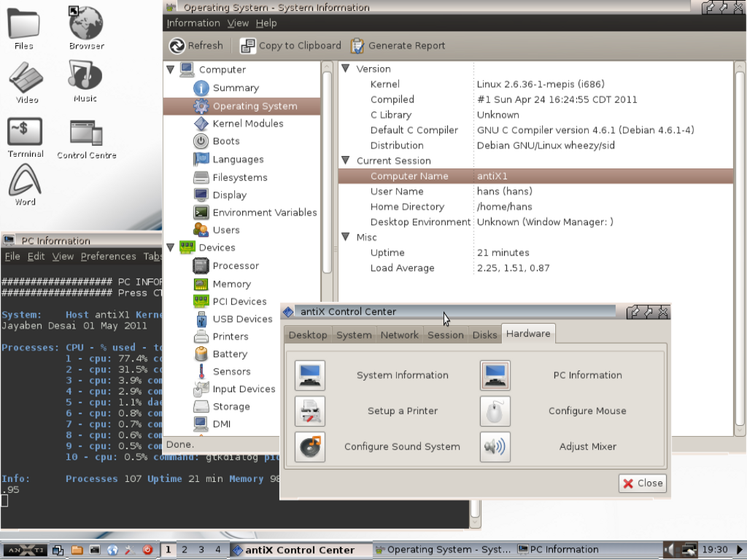Image resolution: width=747 pixels, height=560 pixels.
Task: Click Copy to Clipboard in toolbar
Action: (290, 46)
